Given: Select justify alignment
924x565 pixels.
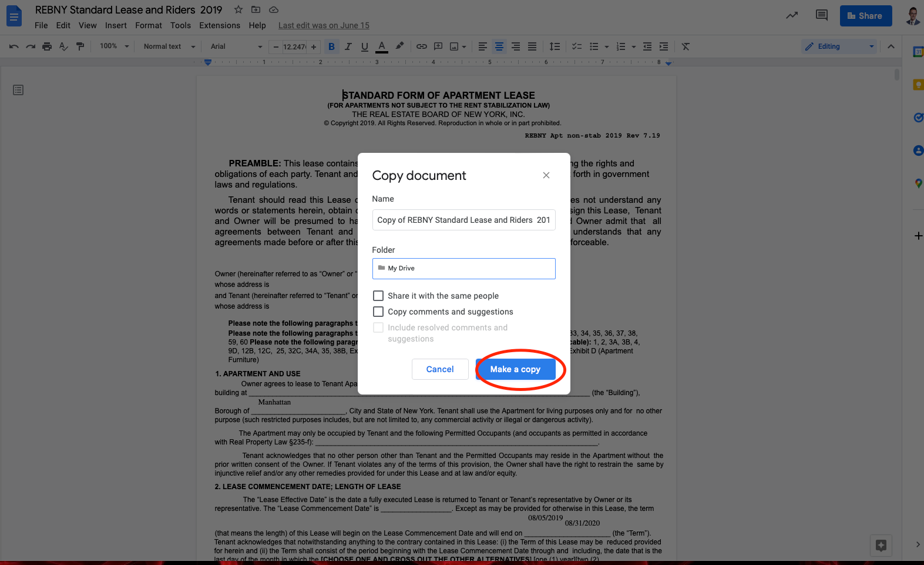Looking at the screenshot, I should 532,46.
